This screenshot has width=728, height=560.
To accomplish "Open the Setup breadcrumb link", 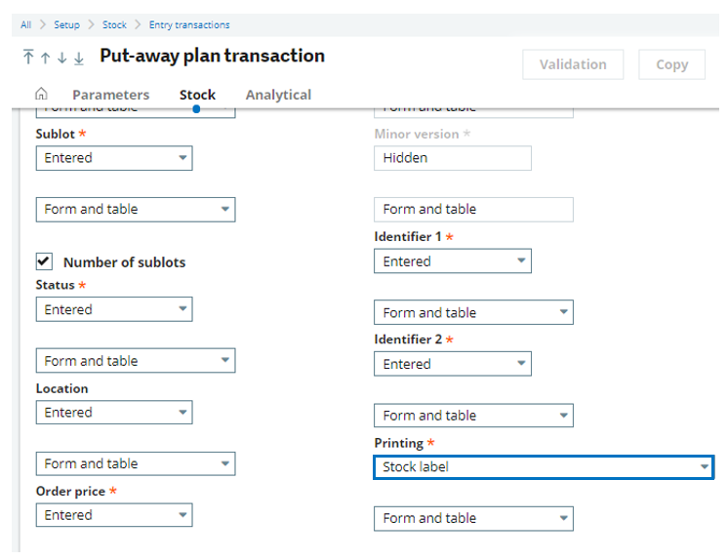I will pyautogui.click(x=67, y=24).
